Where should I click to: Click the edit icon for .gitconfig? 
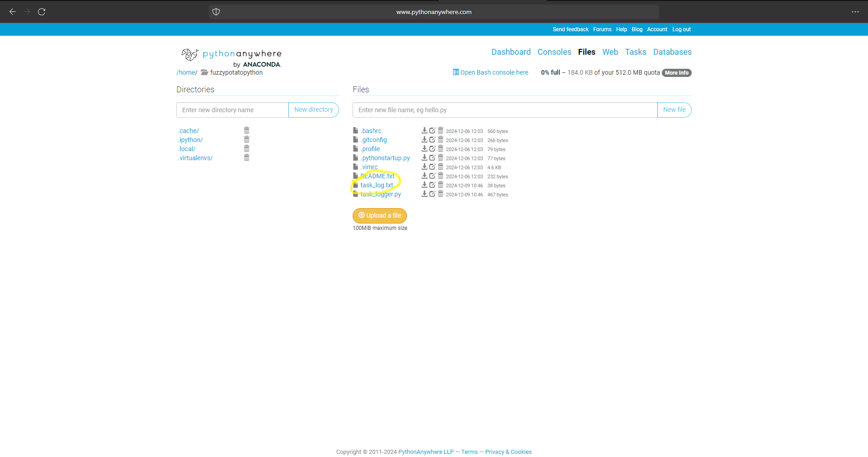432,139
